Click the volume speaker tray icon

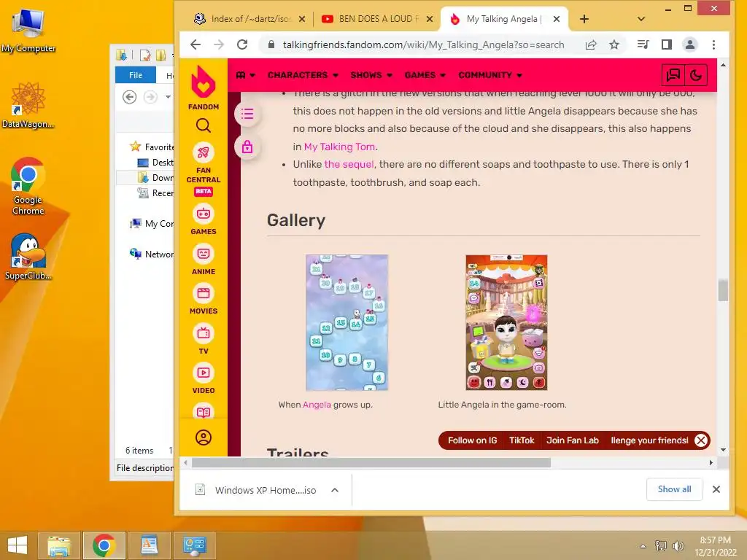click(678, 545)
